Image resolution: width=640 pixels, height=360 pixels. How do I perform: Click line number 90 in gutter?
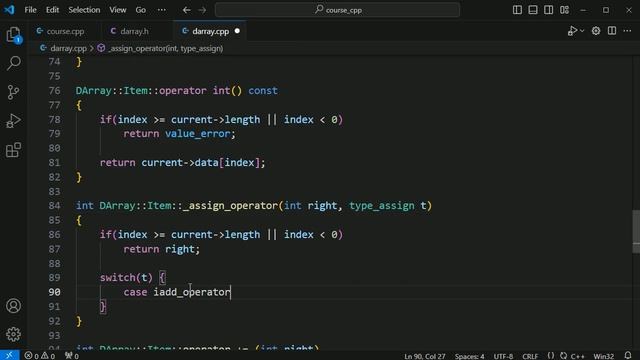coord(54,292)
